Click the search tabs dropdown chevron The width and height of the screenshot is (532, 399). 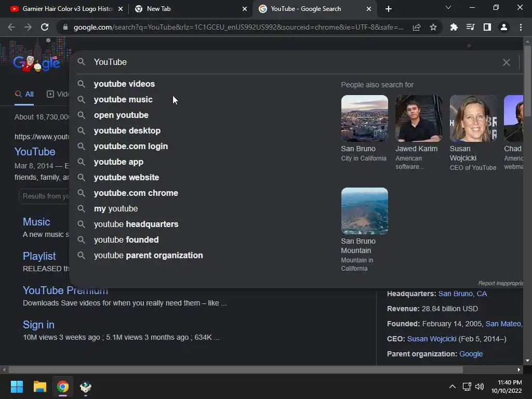tap(448, 7)
